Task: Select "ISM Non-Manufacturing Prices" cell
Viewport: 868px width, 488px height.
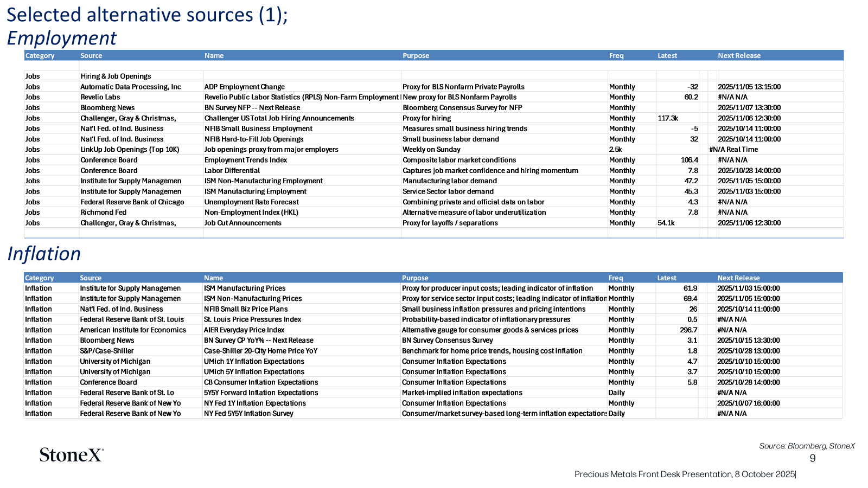Action: click(253, 299)
